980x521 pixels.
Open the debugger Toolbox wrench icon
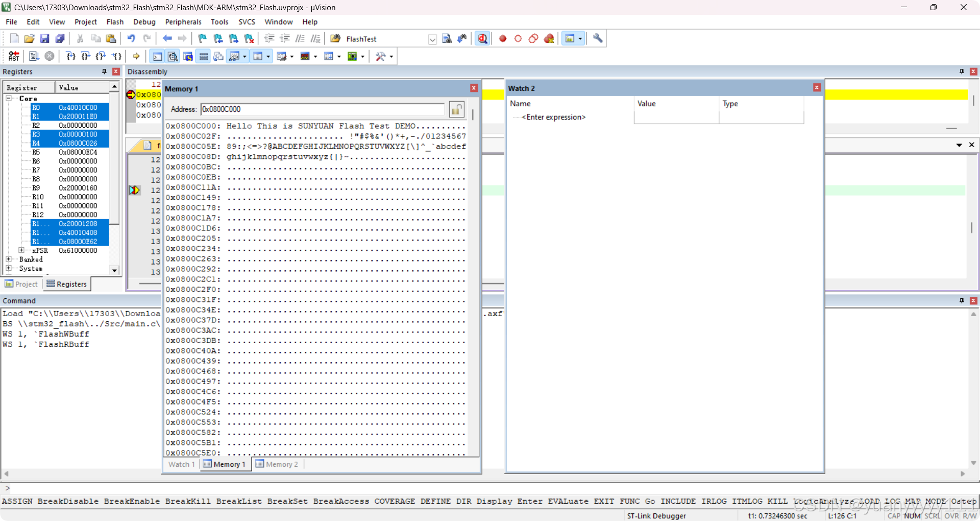(381, 56)
